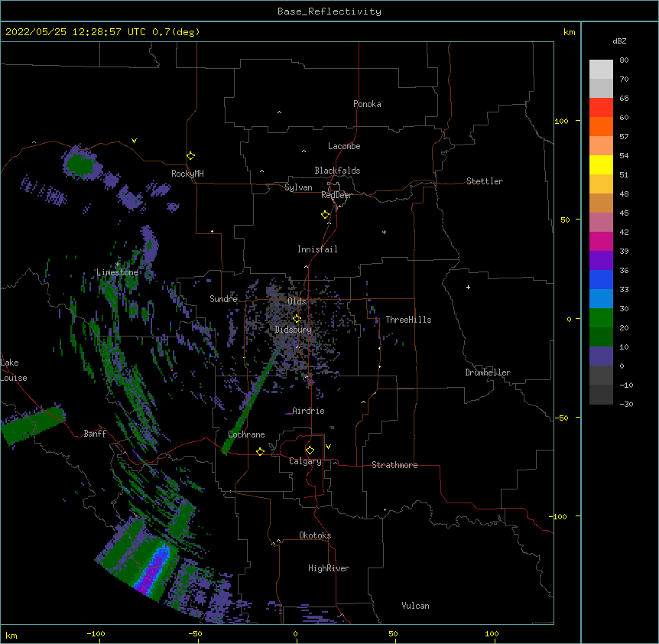Pick the yellow 51-54 dBZ legend color
The image size is (659, 644).
(601, 164)
